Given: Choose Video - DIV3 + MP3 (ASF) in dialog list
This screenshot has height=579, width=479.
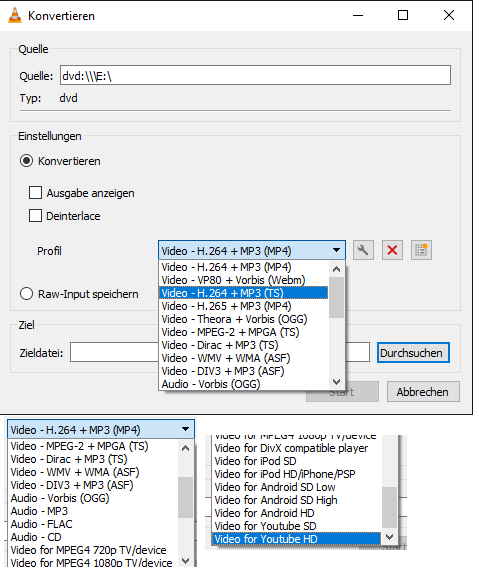Looking at the screenshot, I should 243,371.
